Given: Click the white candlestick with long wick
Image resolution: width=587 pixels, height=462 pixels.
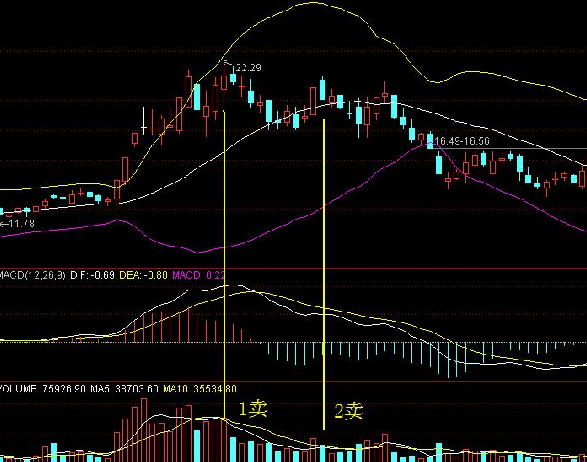Looking at the screenshot, I should click(143, 121).
